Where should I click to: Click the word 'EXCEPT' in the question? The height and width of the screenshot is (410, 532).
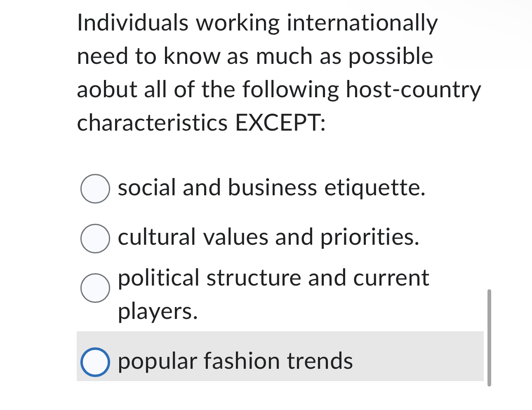(280, 122)
